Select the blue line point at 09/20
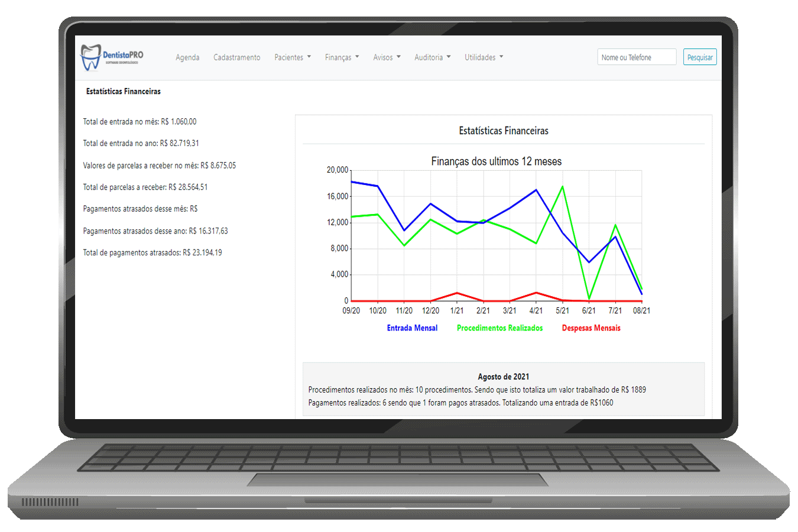This screenshot has height=532, width=798. 352,182
